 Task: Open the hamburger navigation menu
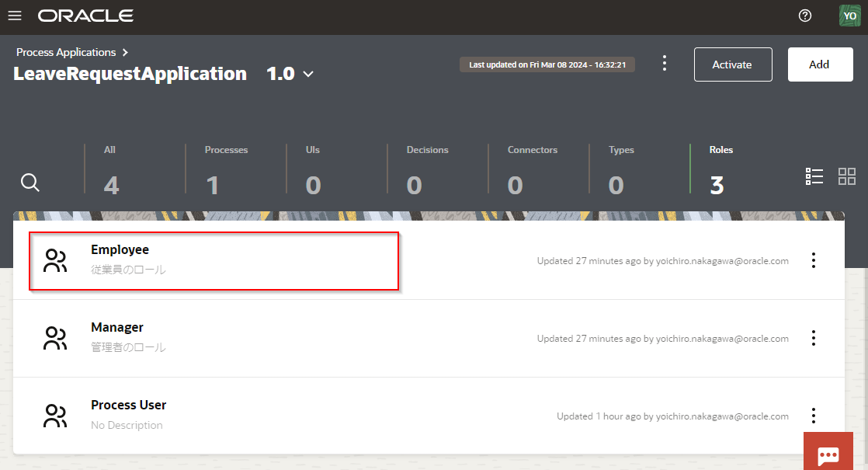point(15,16)
